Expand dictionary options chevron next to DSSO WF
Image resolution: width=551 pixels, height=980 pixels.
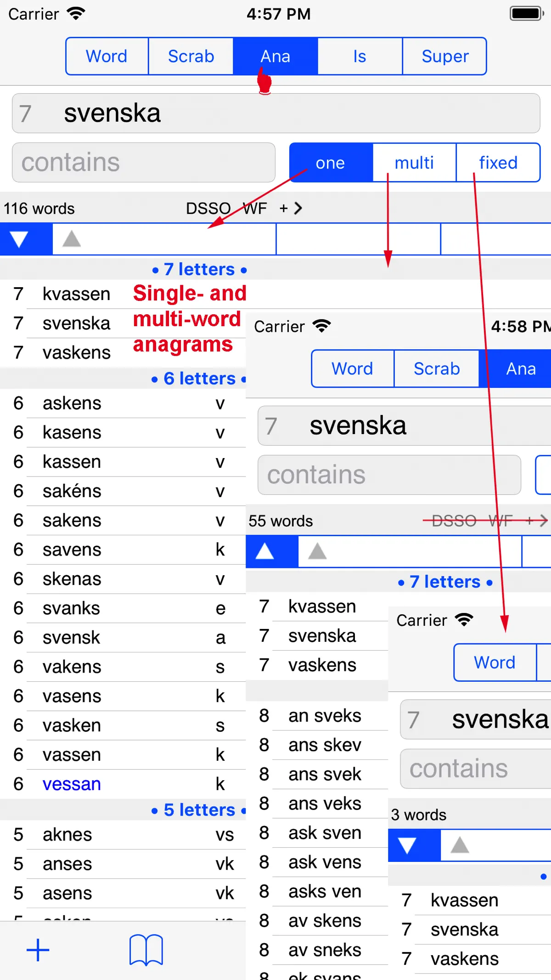click(298, 209)
